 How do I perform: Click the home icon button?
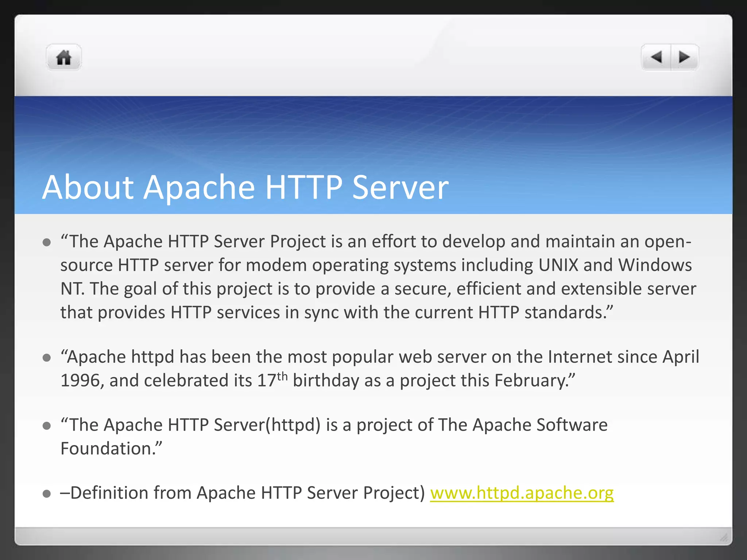point(63,57)
